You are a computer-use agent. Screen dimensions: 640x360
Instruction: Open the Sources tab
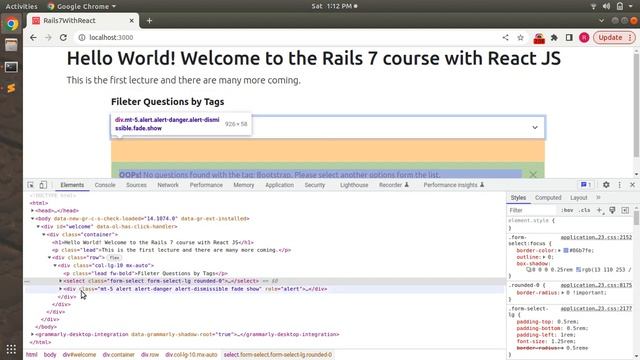click(136, 185)
